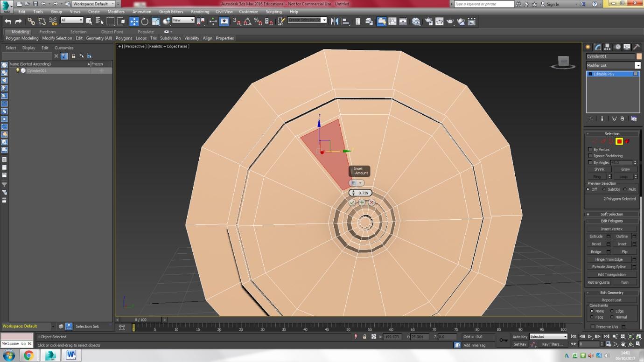Image resolution: width=644 pixels, height=362 pixels.
Task: Toggle the Percent Snap icon
Action: coord(258,21)
